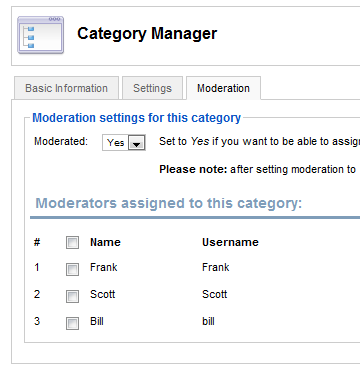Click the name Frank in row 1
The height and width of the screenshot is (368, 360).
(104, 267)
